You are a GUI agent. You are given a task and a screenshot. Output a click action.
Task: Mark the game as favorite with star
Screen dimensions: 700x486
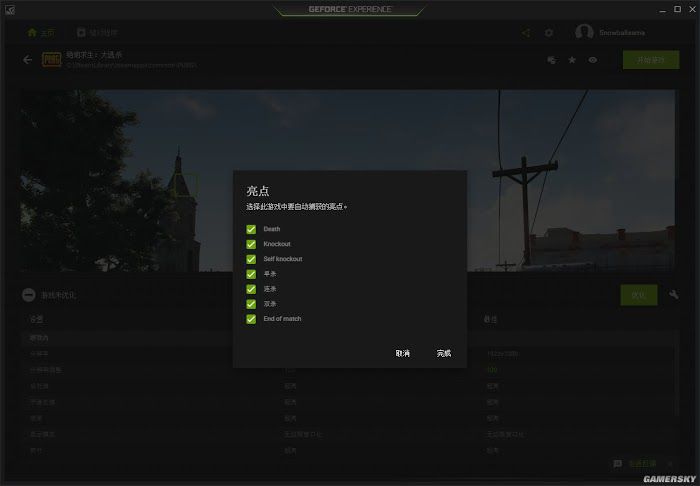572,60
